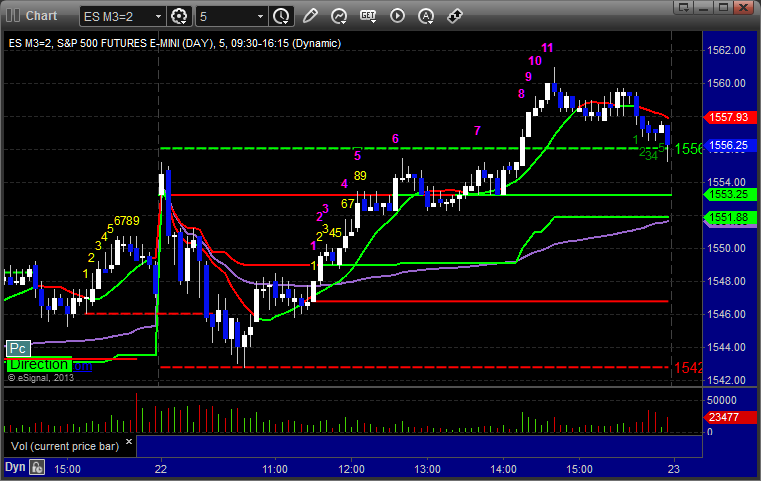Click the date label 22 on time axis
Viewport: 761px width, 481px height.
(x=161, y=469)
